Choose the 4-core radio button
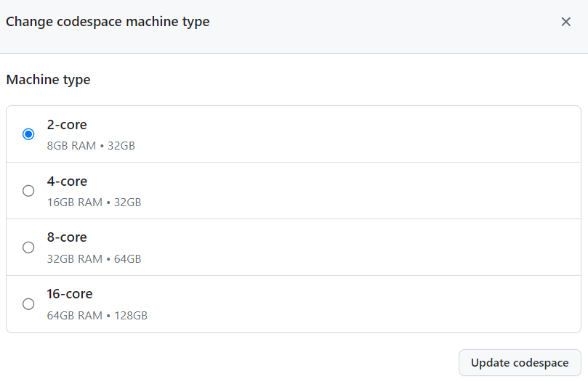The width and height of the screenshot is (588, 384). [x=28, y=191]
